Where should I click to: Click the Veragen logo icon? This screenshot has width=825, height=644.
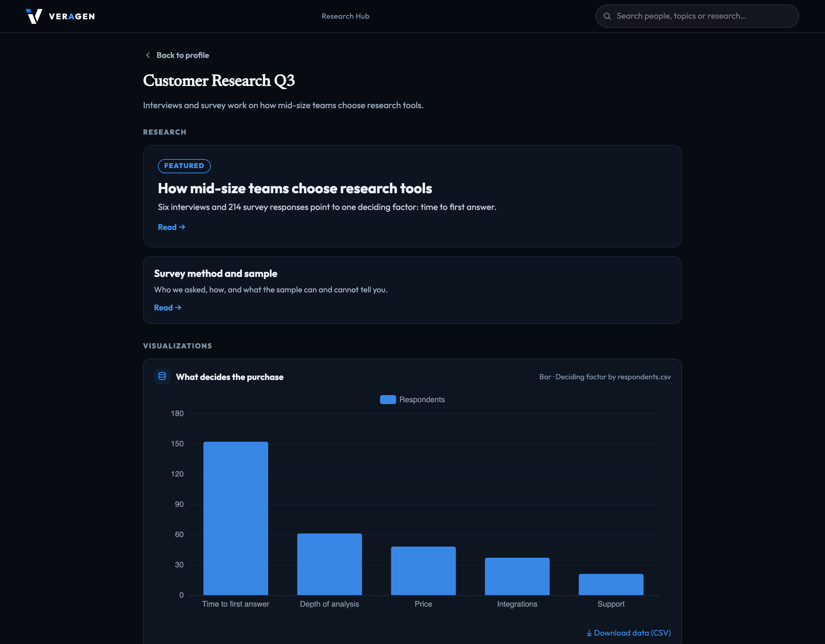(x=34, y=16)
